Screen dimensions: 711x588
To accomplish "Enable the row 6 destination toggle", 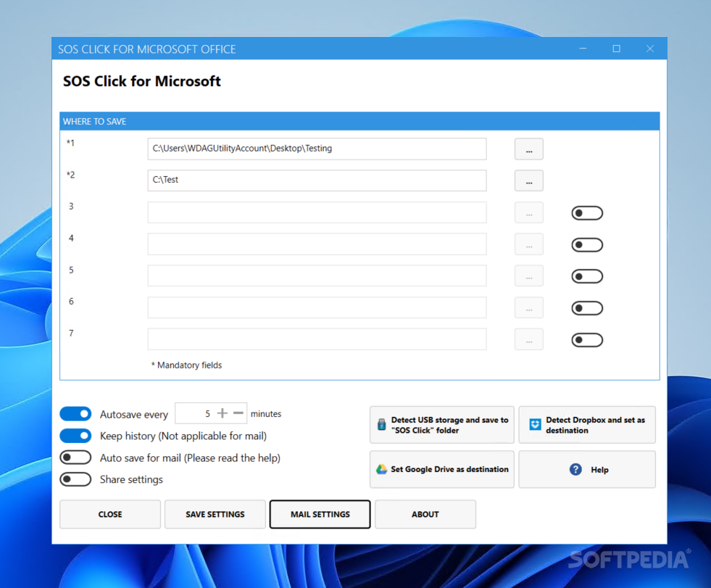I will (587, 309).
